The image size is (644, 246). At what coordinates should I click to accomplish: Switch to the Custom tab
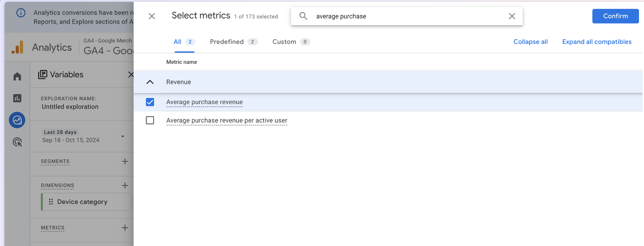pyautogui.click(x=291, y=42)
